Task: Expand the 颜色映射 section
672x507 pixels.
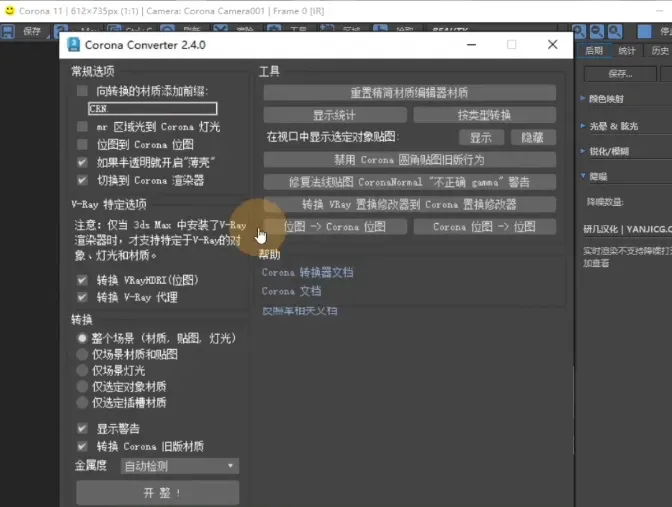Action: click(x=583, y=99)
